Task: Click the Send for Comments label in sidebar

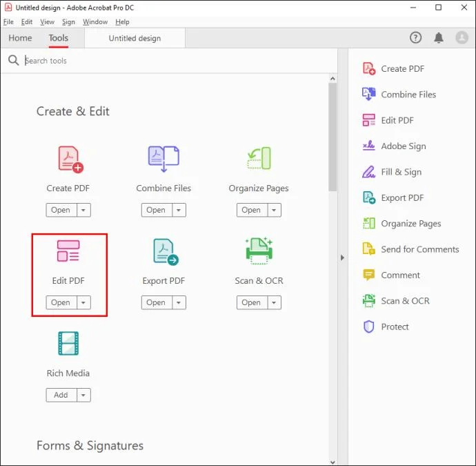Action: 420,249
